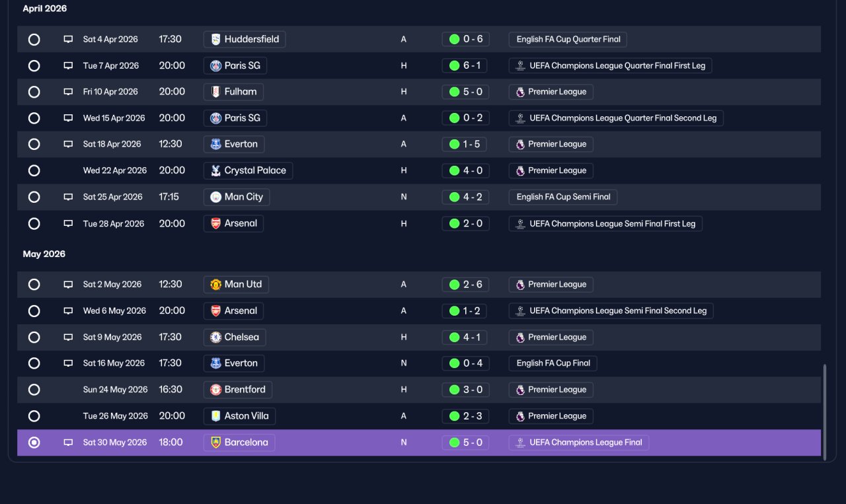Image resolution: width=846 pixels, height=504 pixels.
Task: Open the Brentford team link
Action: pos(238,390)
